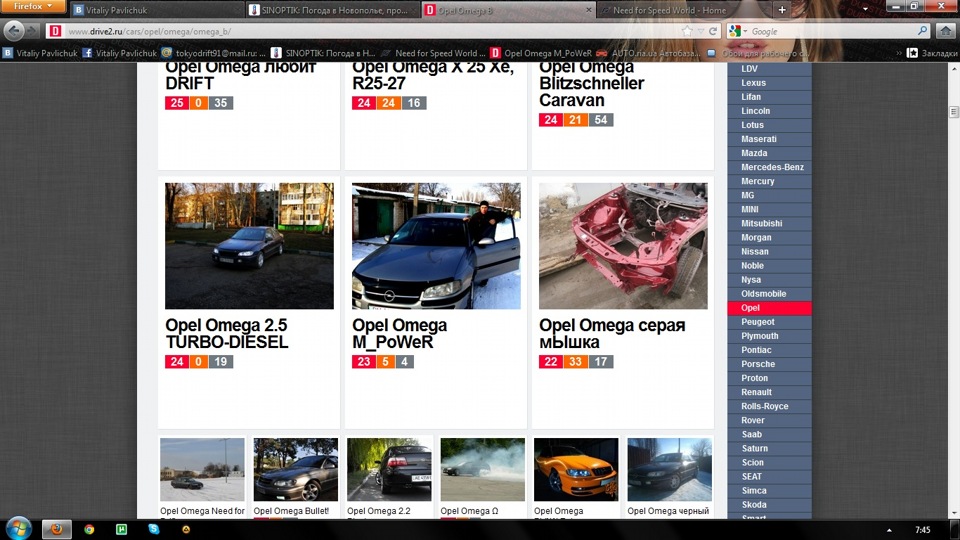Open the Opel Omega Ω thumbnail

click(482, 470)
